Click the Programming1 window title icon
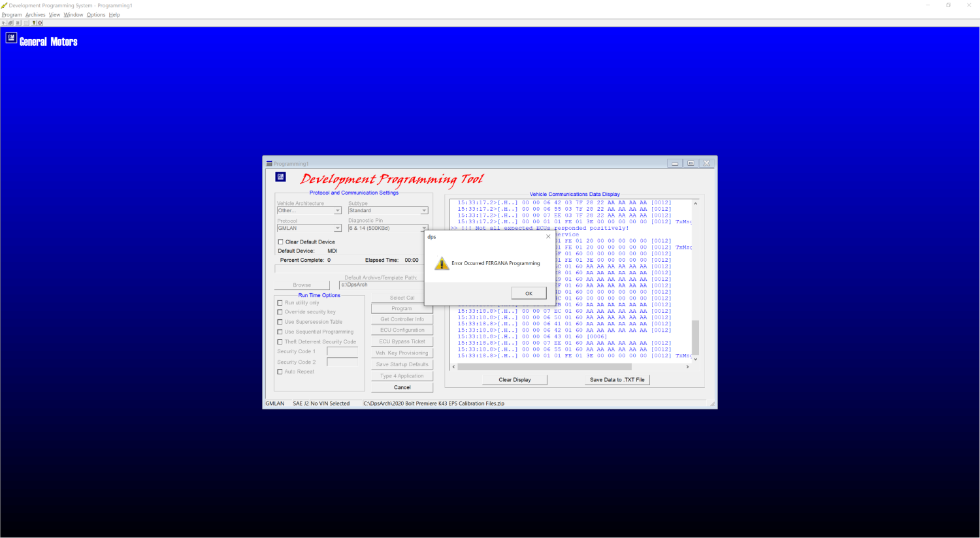 [x=269, y=163]
